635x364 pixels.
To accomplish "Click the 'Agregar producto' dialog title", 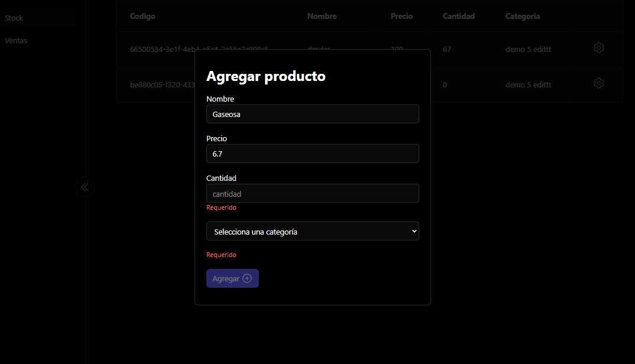I will tap(265, 76).
